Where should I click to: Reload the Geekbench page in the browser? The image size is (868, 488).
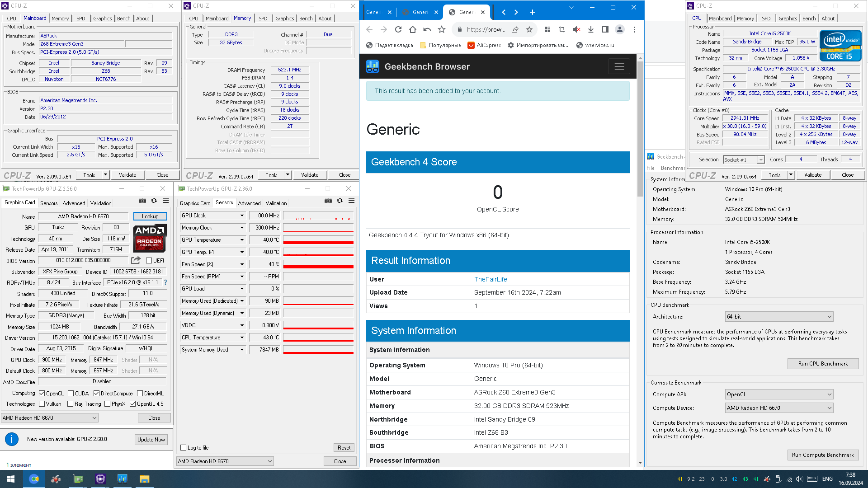(398, 29)
